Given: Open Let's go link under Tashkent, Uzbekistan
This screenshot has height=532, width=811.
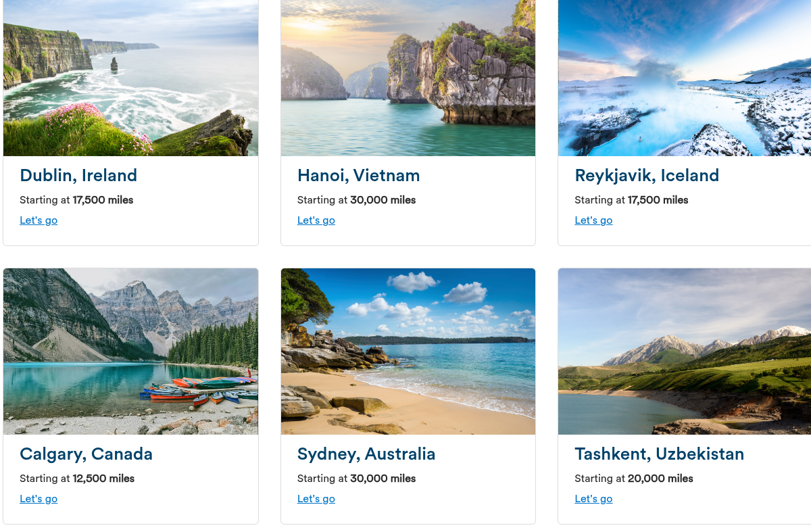Looking at the screenshot, I should coord(593,499).
